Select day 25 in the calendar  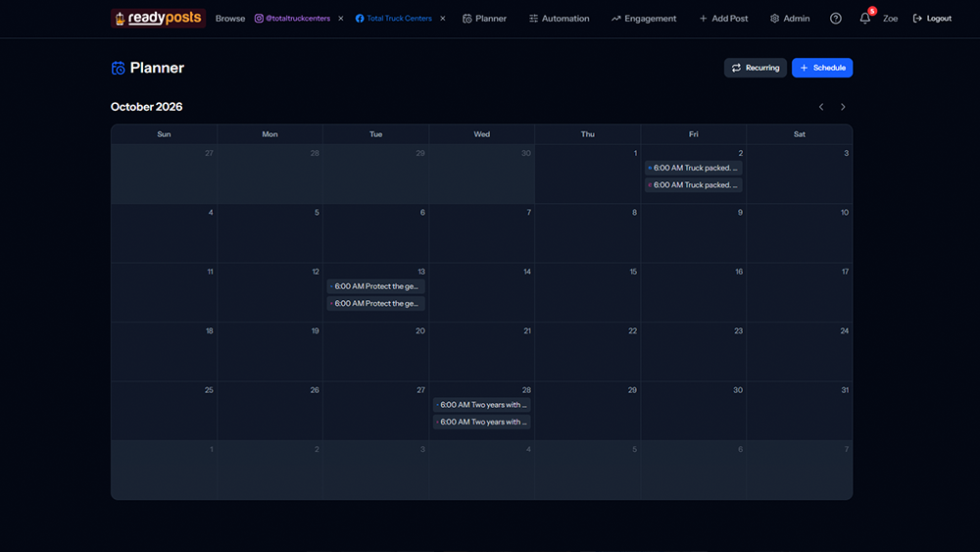[164, 411]
